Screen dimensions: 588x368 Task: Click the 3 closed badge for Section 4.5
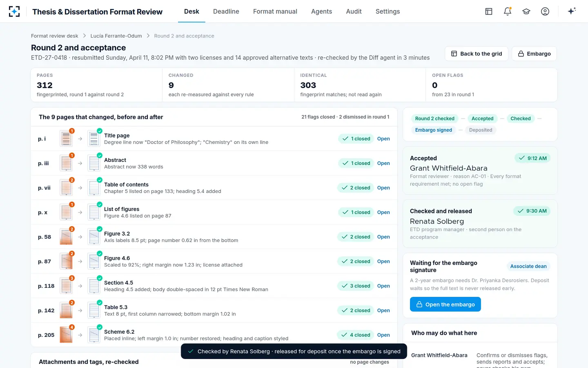356,286
